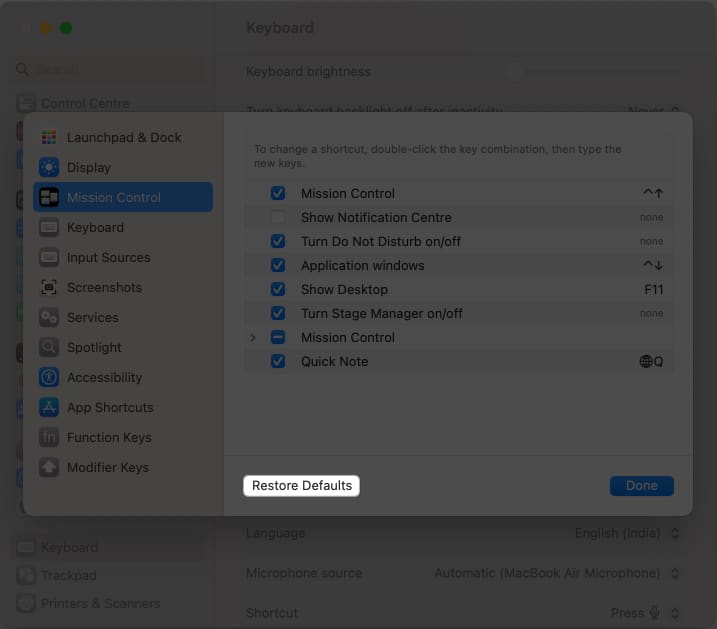This screenshot has width=717, height=629.
Task: Click the Services gears icon
Action: click(49, 317)
